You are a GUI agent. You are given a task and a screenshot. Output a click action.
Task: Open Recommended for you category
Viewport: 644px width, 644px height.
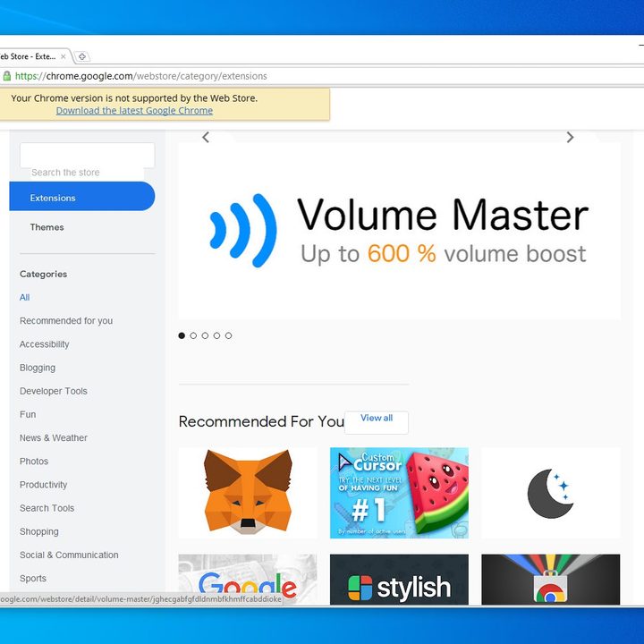[x=66, y=321]
